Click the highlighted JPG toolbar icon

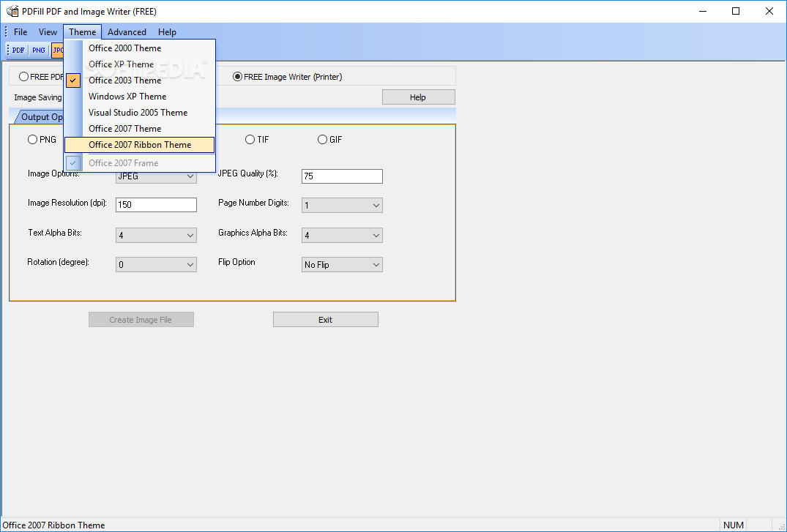coord(58,50)
